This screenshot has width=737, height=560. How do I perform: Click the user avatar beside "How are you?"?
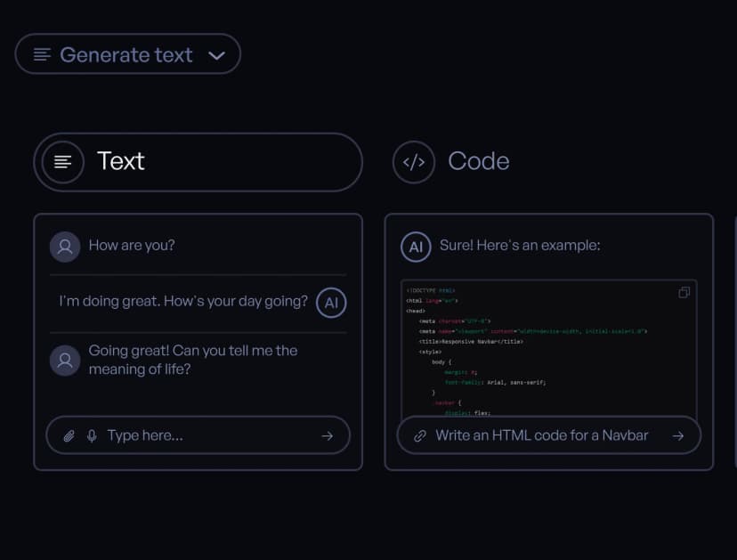(65, 247)
